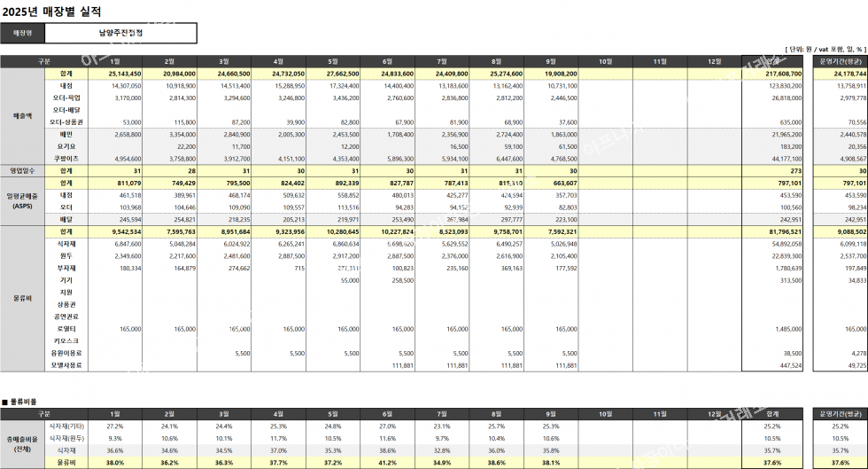The height and width of the screenshot is (469, 868).
Task: Select the 2025년 매장별 실적 title
Action: pyautogui.click(x=52, y=12)
